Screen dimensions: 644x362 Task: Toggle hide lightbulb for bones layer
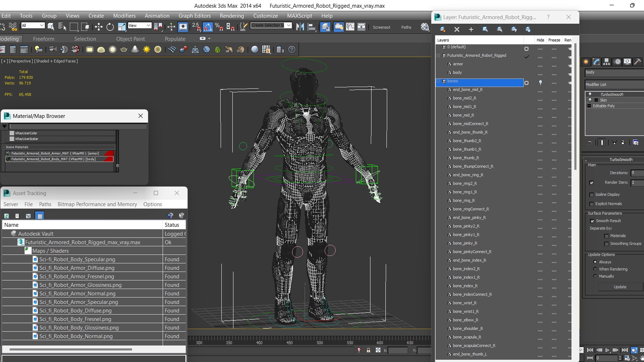540,82
